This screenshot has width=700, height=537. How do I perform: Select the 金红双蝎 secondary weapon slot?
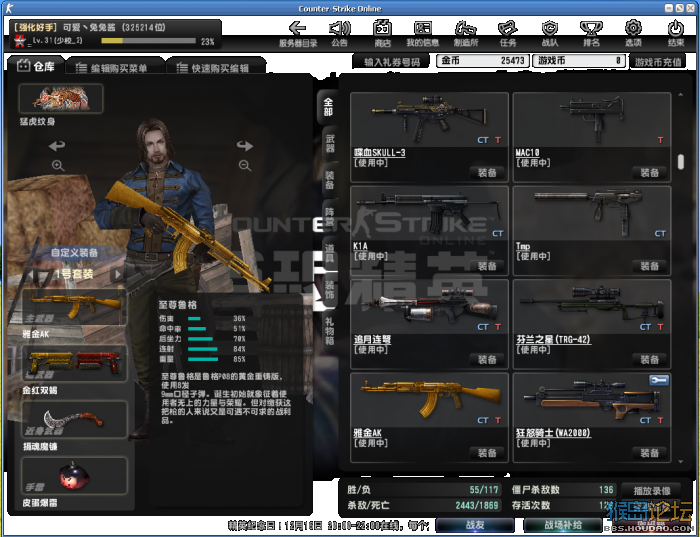click(74, 363)
